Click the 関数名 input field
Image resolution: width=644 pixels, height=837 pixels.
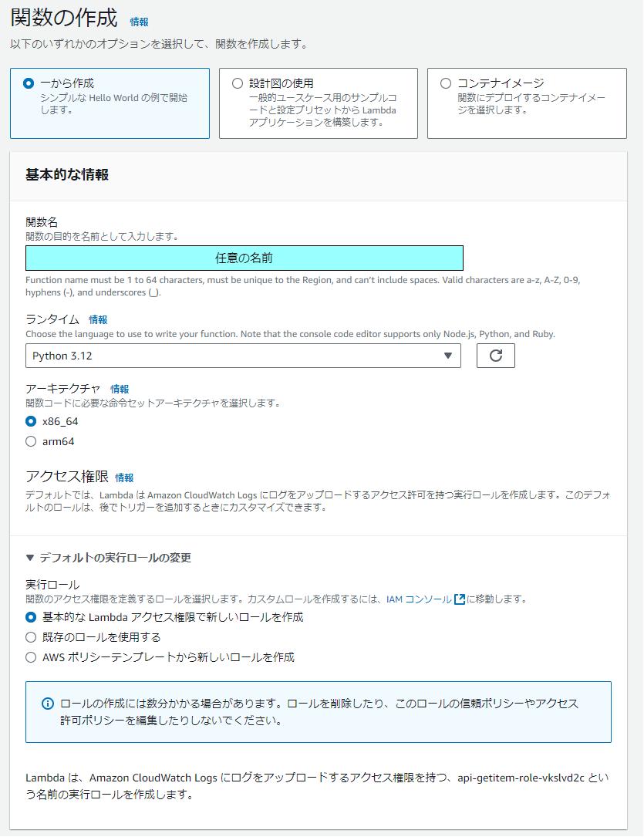pos(244,258)
